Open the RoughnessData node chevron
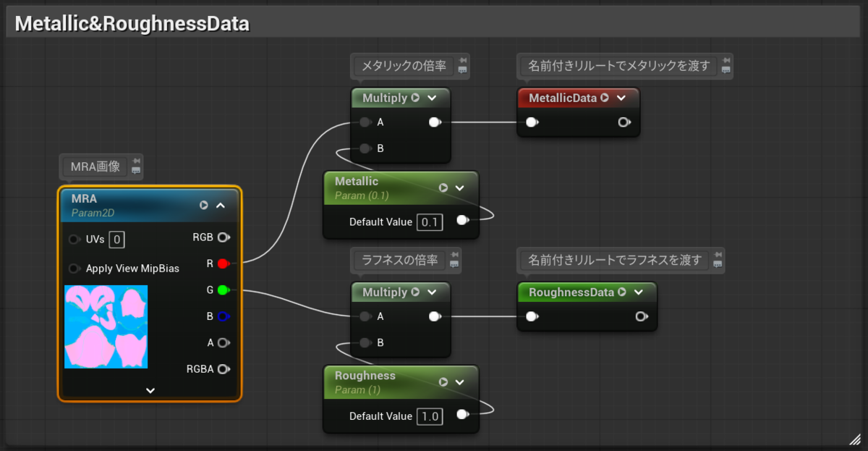The image size is (868, 451). [x=638, y=292]
